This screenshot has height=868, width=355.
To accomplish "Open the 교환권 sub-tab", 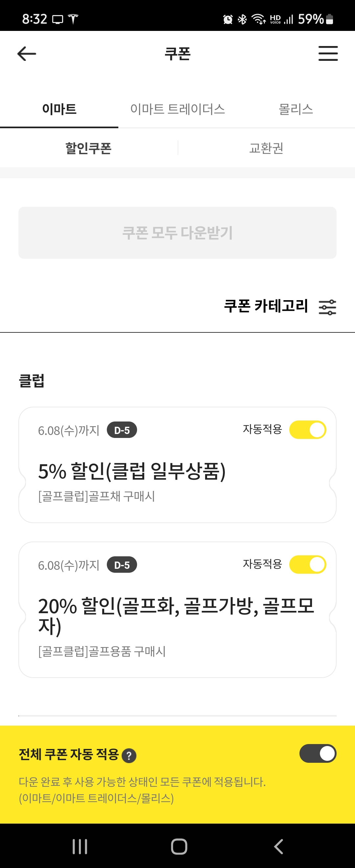I will pyautogui.click(x=266, y=148).
